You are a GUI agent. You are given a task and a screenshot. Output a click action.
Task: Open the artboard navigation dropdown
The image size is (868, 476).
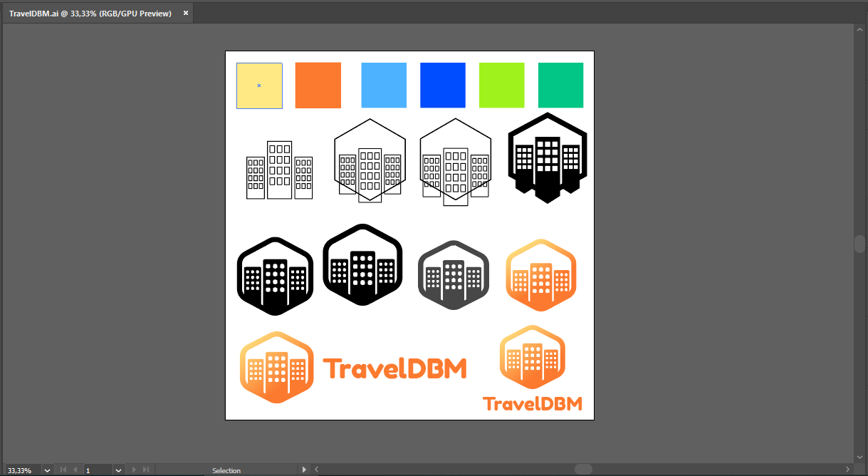tap(118, 470)
